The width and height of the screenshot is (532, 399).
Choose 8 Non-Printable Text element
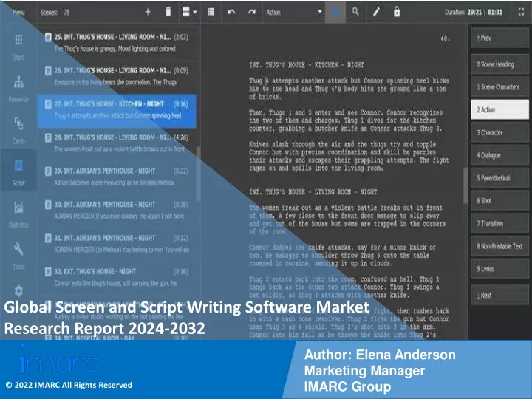tap(499, 246)
